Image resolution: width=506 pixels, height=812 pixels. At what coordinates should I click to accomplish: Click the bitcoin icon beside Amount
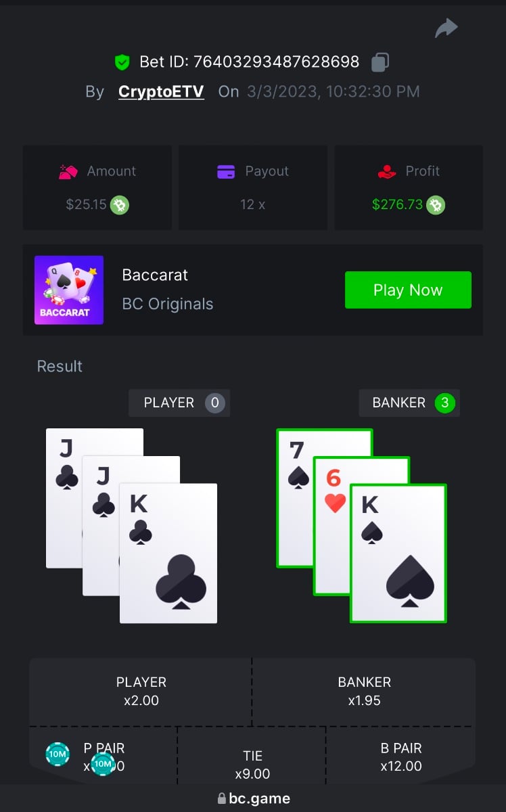pos(120,204)
